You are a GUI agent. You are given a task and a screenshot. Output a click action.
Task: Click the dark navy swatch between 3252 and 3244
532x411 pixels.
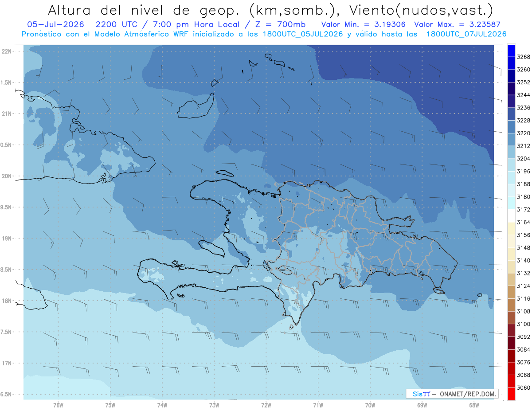coord(511,89)
